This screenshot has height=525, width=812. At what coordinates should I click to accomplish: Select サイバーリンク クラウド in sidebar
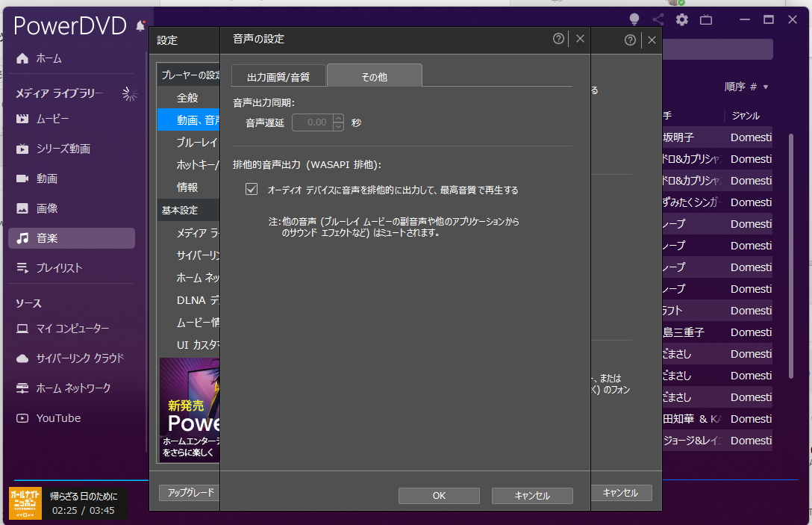(80, 358)
